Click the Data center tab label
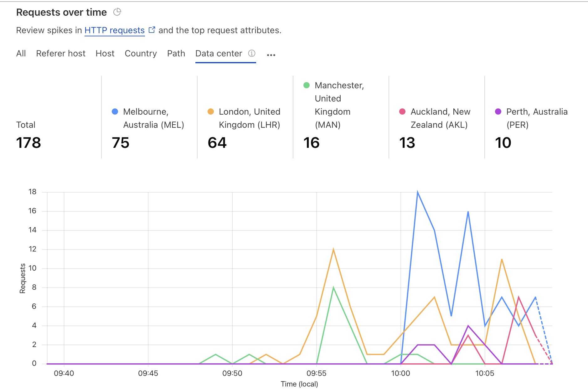 pyautogui.click(x=219, y=54)
